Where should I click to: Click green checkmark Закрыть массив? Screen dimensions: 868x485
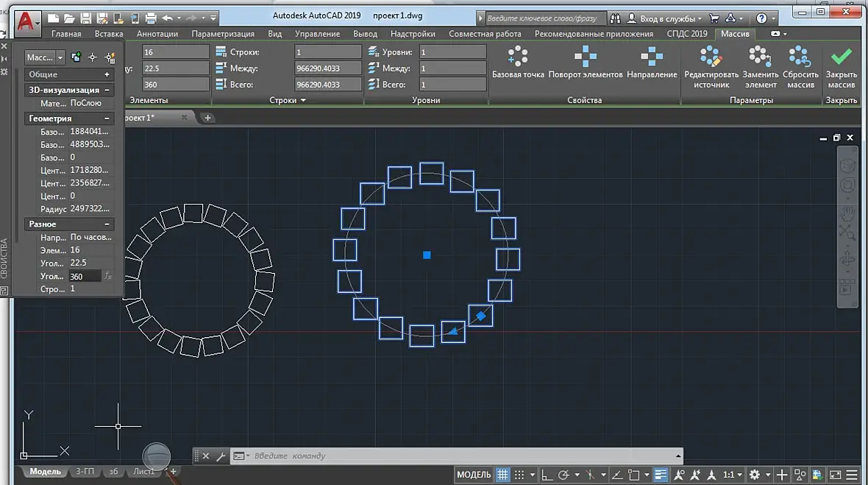(x=841, y=56)
